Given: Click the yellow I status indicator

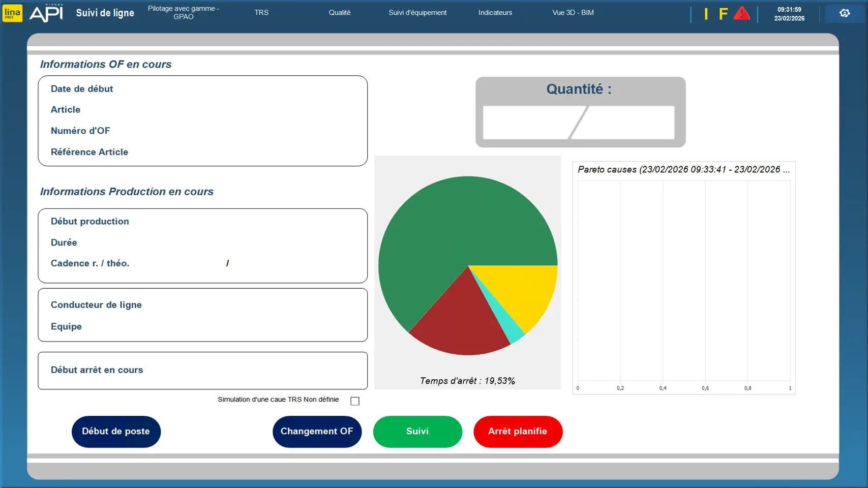Looking at the screenshot, I should (706, 14).
